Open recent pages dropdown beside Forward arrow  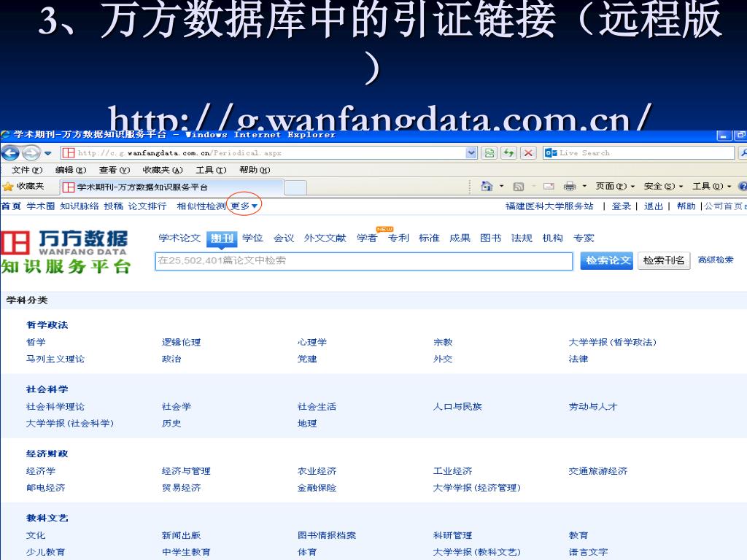pyautogui.click(x=47, y=153)
